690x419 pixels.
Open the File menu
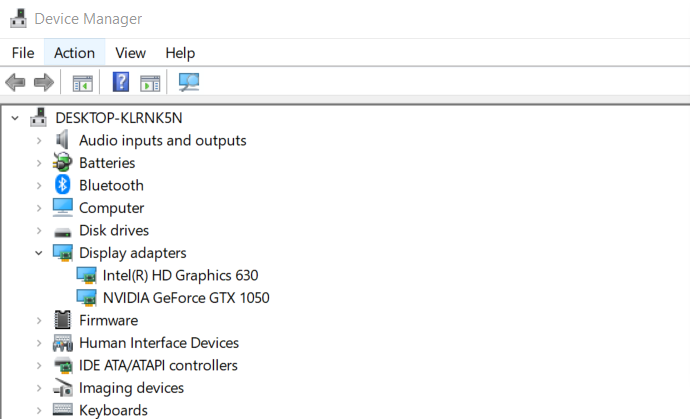point(23,52)
